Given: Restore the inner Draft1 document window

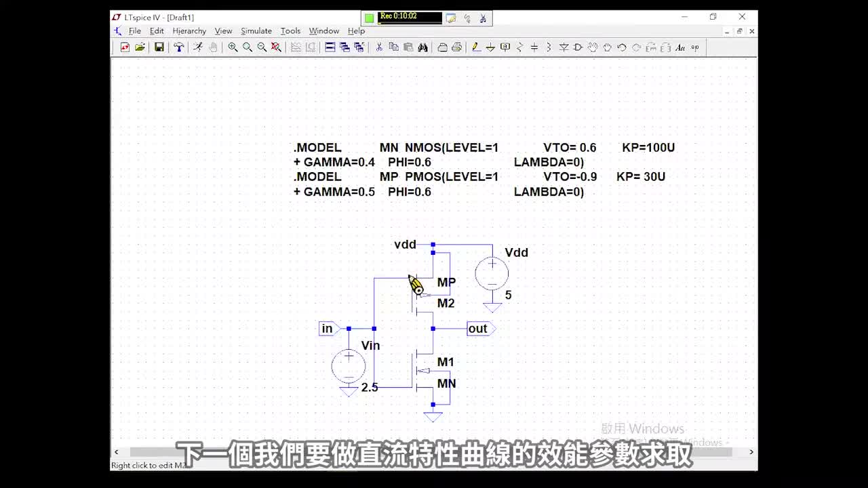Looking at the screenshot, I should coord(740,31).
